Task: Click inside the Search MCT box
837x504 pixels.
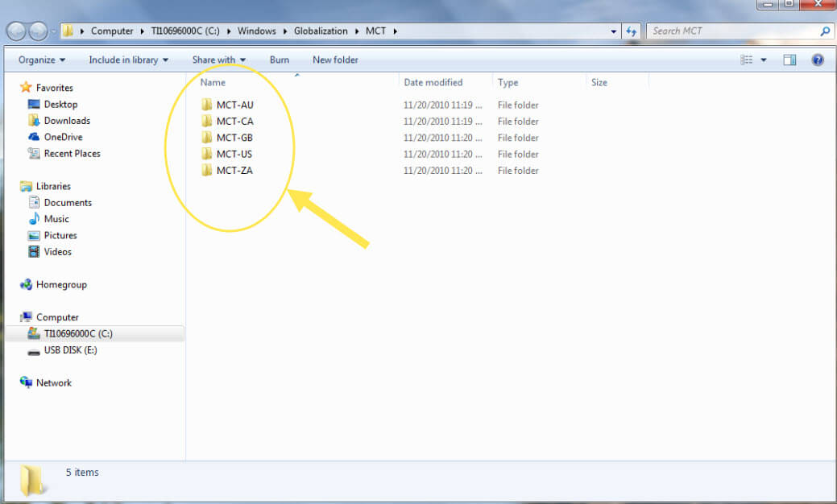Action: [x=733, y=31]
